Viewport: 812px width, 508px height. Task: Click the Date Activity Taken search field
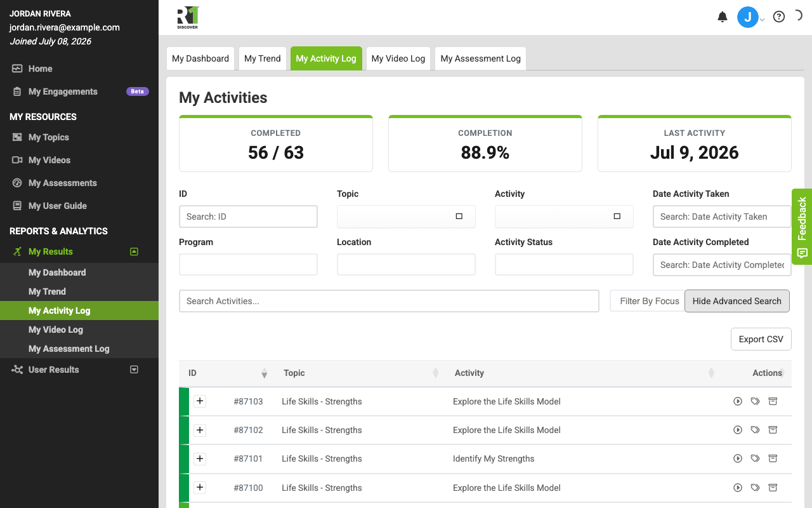pos(722,217)
